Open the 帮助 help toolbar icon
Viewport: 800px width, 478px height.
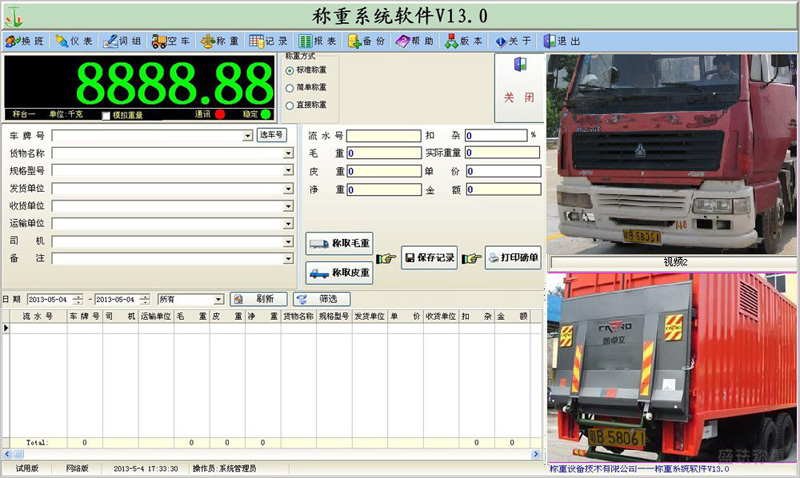tap(403, 41)
